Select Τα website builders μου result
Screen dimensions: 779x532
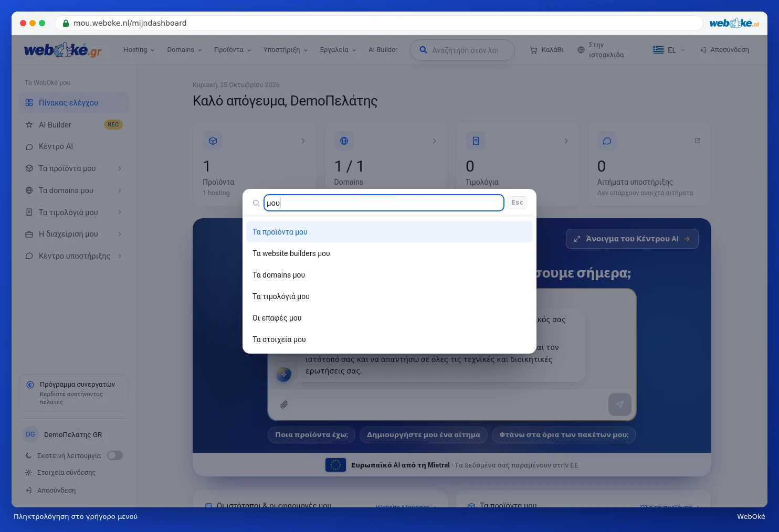pos(389,253)
